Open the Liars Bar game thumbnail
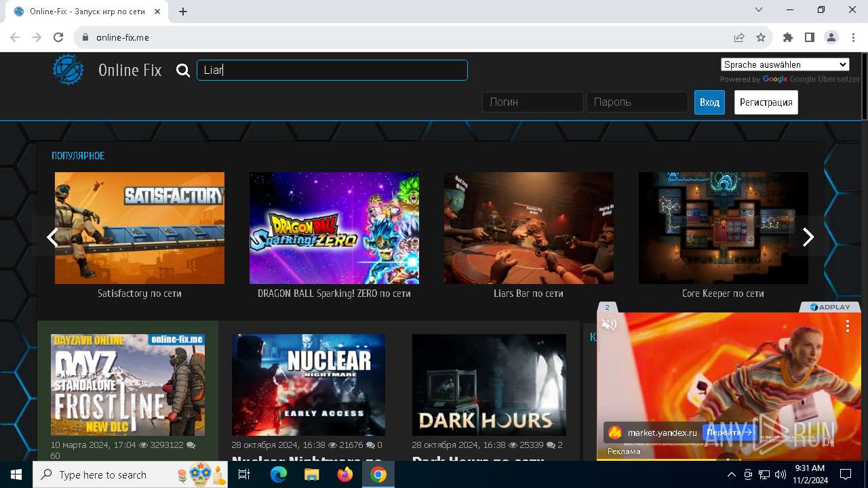The height and width of the screenshot is (488, 868). pos(529,228)
